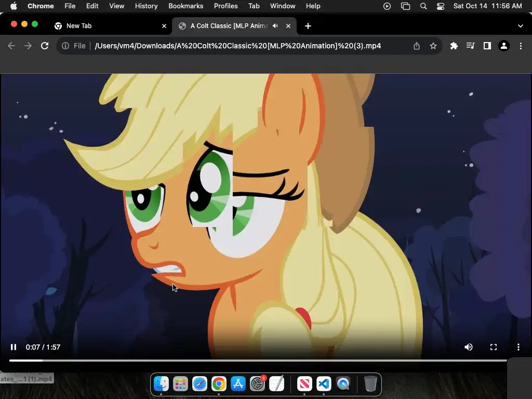Open the media controls in Chrome toolbar
The width and height of the screenshot is (532, 399).
pos(470,46)
